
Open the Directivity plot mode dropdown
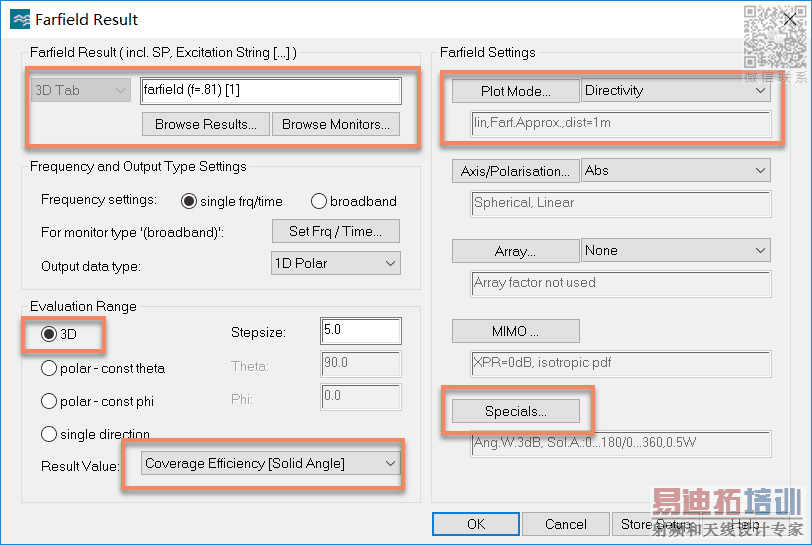pyautogui.click(x=676, y=91)
